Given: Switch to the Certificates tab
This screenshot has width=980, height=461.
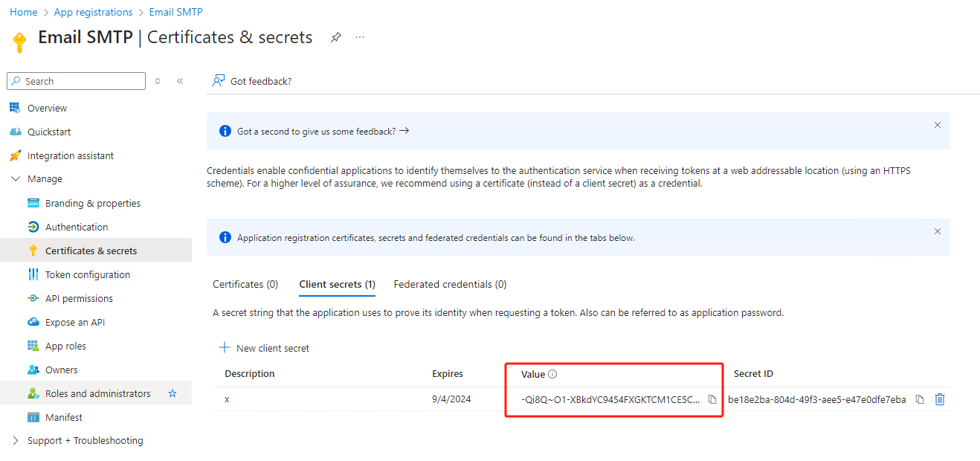Looking at the screenshot, I should [245, 284].
